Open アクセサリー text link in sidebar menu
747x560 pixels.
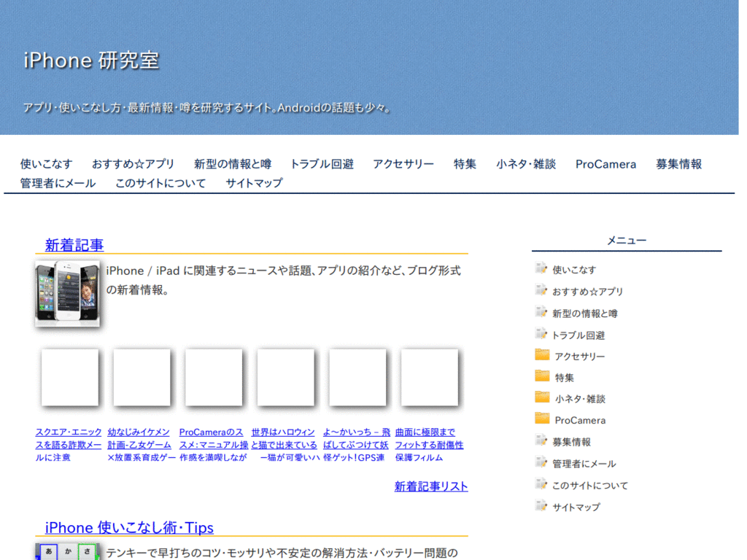pyautogui.click(x=580, y=357)
